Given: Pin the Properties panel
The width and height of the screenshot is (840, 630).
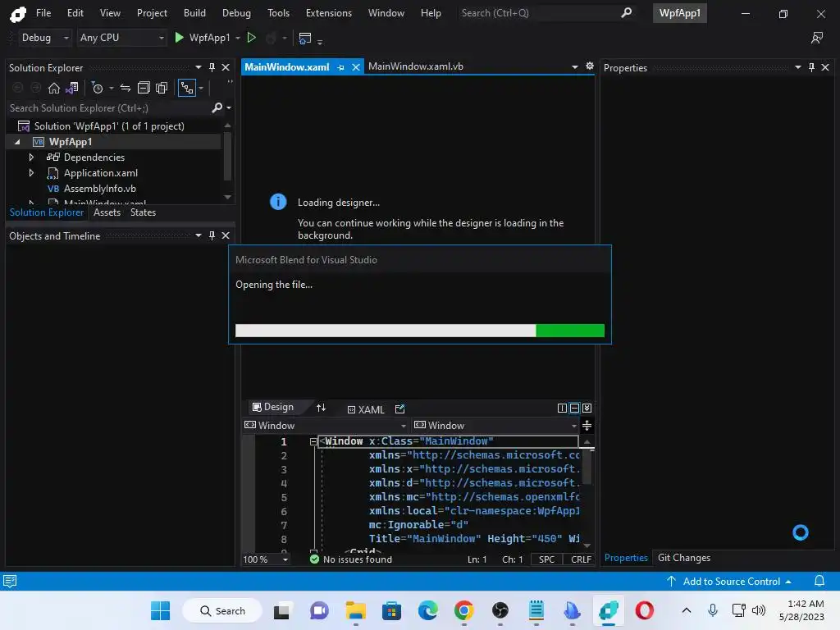Looking at the screenshot, I should tap(811, 67).
